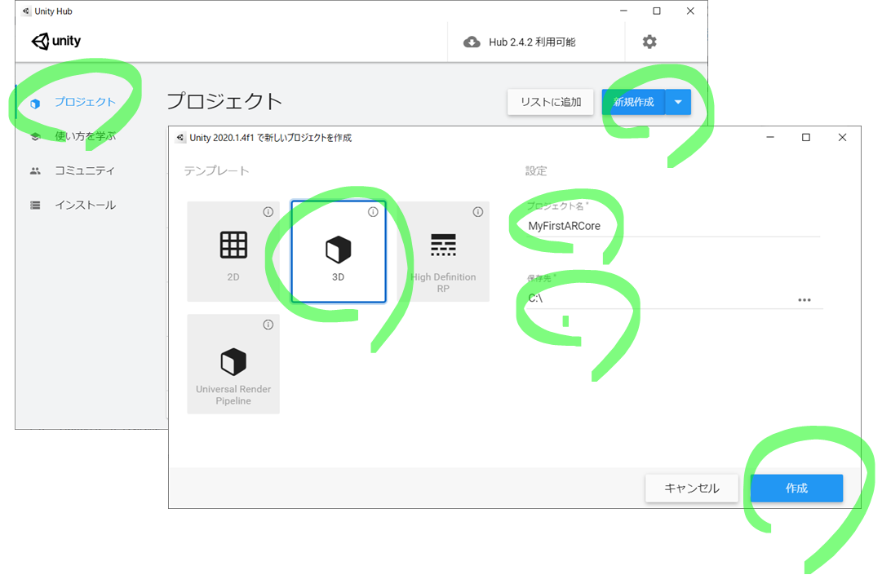Screen dimensions: 882x588
Task: Click the Hub 2.4.2 update cloud icon
Action: point(472,42)
